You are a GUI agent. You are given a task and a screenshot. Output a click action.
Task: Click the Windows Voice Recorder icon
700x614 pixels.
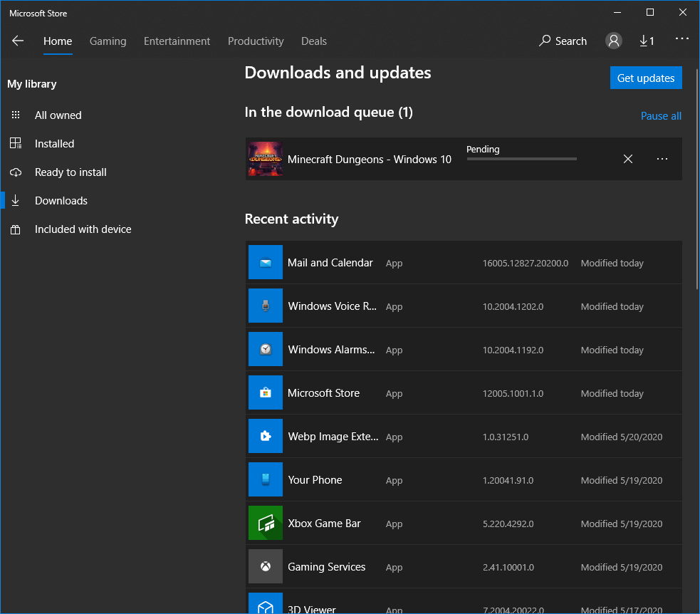click(x=266, y=306)
